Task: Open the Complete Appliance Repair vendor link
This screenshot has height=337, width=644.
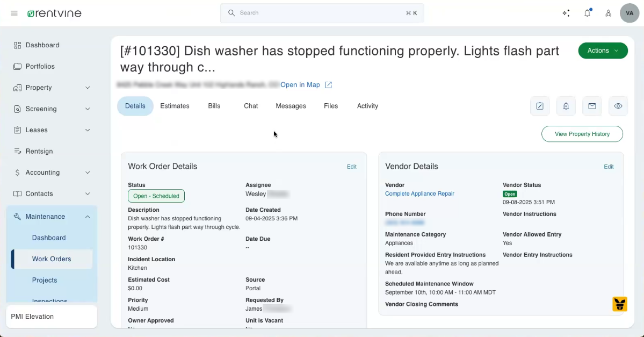Action: (x=419, y=193)
